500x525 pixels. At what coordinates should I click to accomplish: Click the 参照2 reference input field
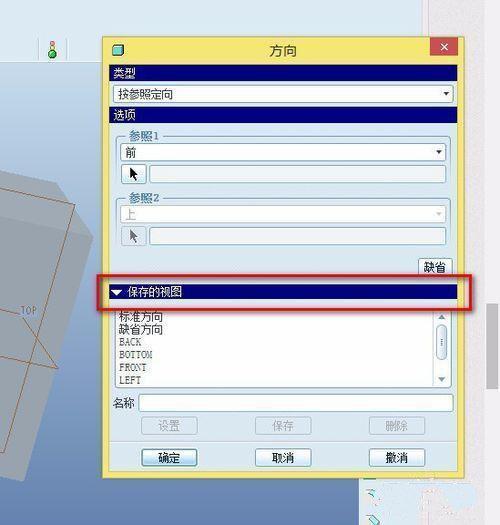[x=297, y=236]
